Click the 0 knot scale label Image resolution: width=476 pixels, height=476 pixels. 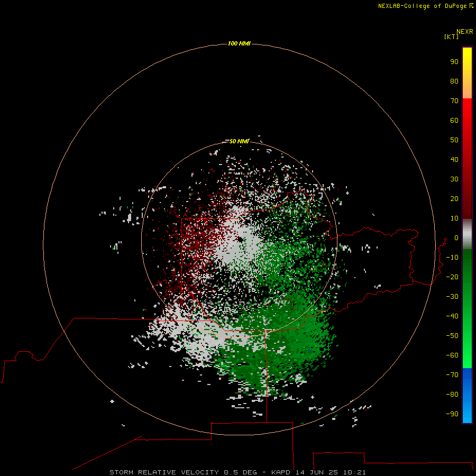[x=456, y=237]
